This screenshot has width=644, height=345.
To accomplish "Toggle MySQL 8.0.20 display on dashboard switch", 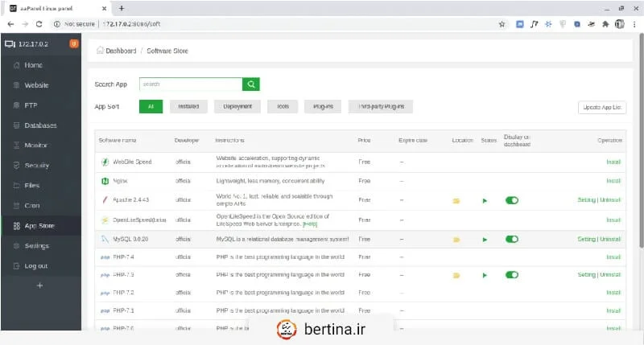I will pyautogui.click(x=512, y=239).
